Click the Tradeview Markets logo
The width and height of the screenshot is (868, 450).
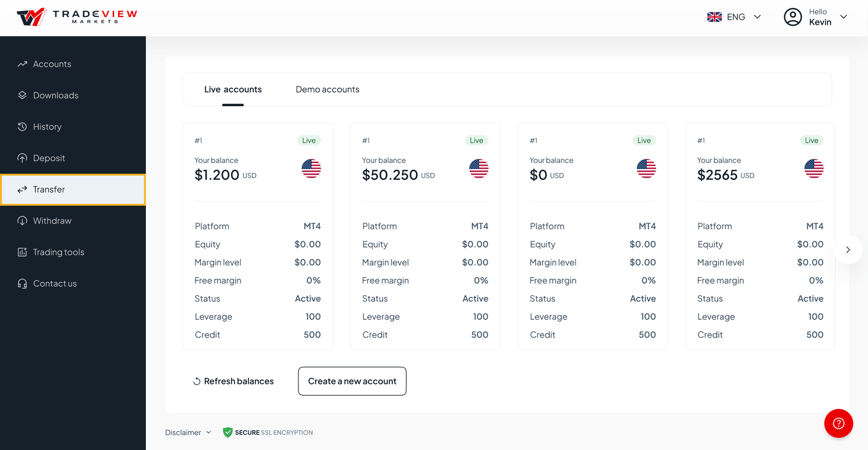coord(77,17)
